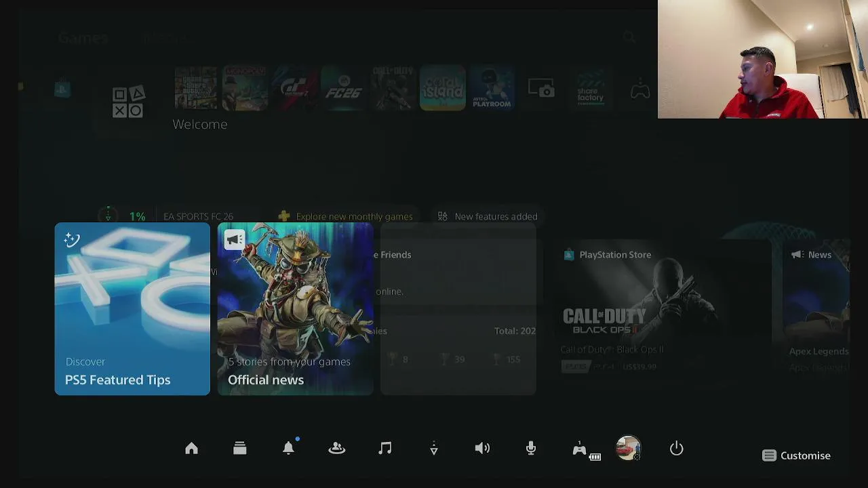This screenshot has height=488, width=868.
Task: Select the Power icon
Action: [x=677, y=449]
